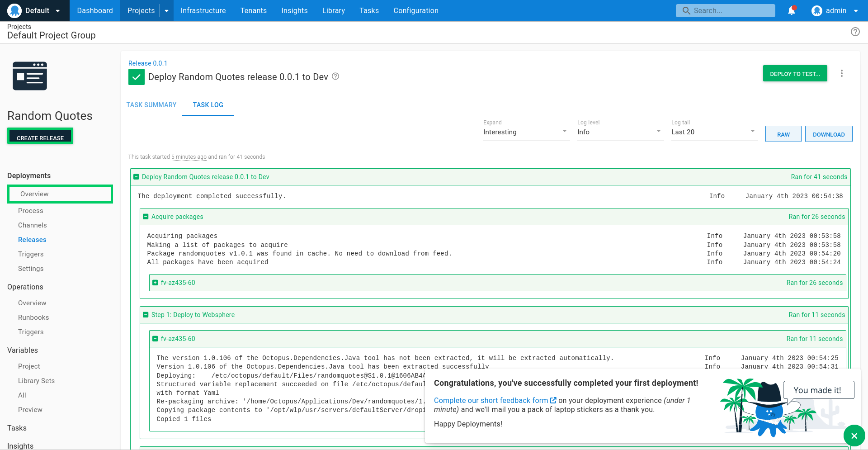Open the Log tail dropdown set to Last 20
The height and width of the screenshot is (450, 868).
(714, 132)
